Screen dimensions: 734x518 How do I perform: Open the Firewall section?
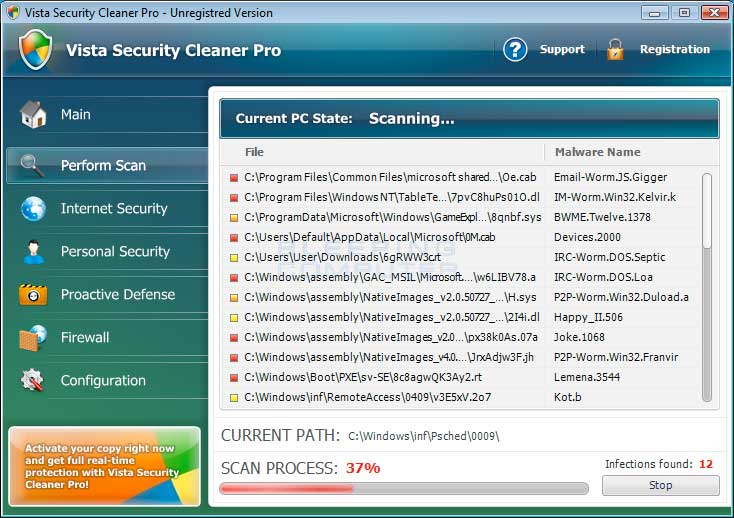(x=107, y=337)
